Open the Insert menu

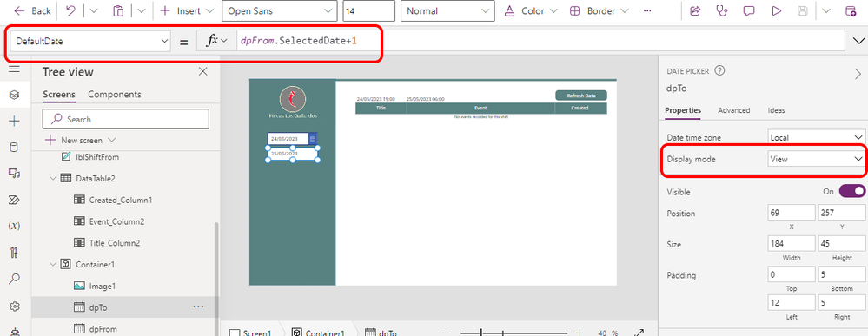click(x=187, y=10)
